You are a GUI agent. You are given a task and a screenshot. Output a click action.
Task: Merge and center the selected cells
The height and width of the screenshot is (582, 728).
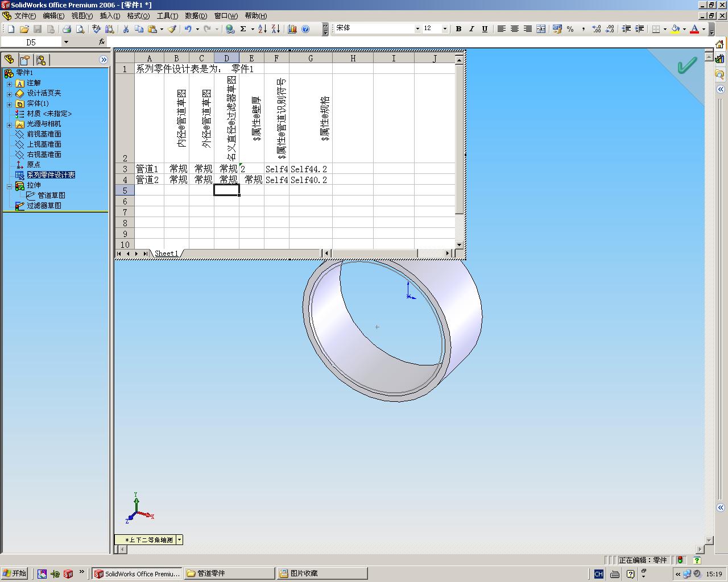pos(541,29)
